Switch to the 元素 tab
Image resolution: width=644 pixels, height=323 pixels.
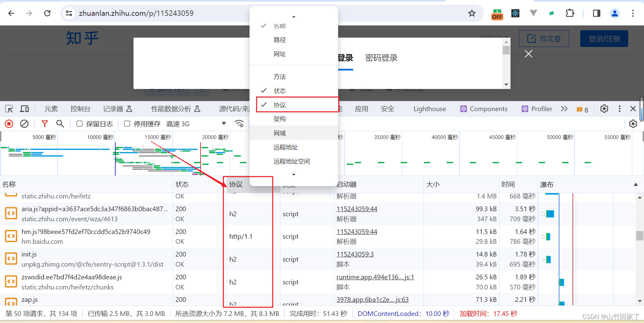[51, 109]
